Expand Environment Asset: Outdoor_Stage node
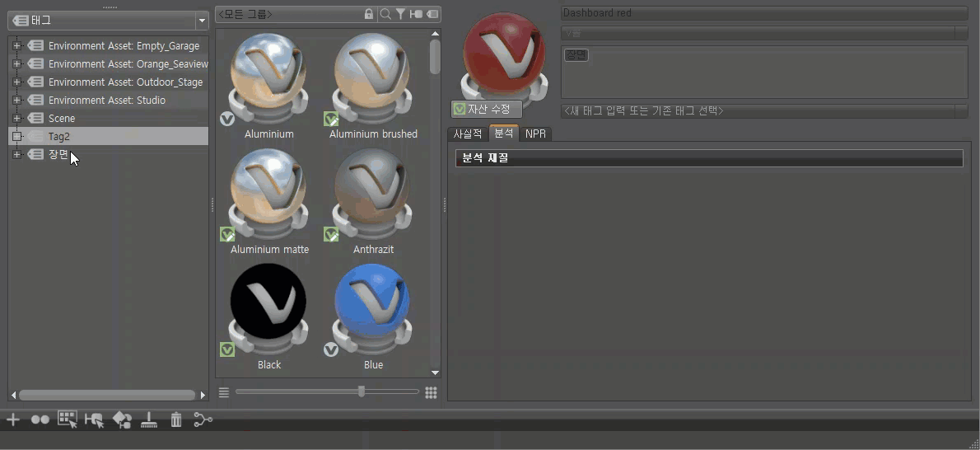The width and height of the screenshot is (980, 450). pos(16,82)
